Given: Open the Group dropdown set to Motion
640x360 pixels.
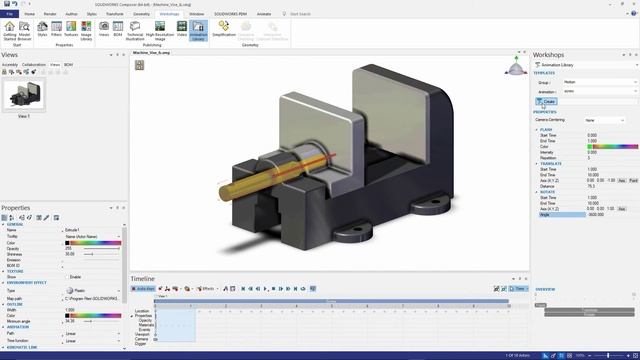Looking at the screenshot, I should coord(600,82).
